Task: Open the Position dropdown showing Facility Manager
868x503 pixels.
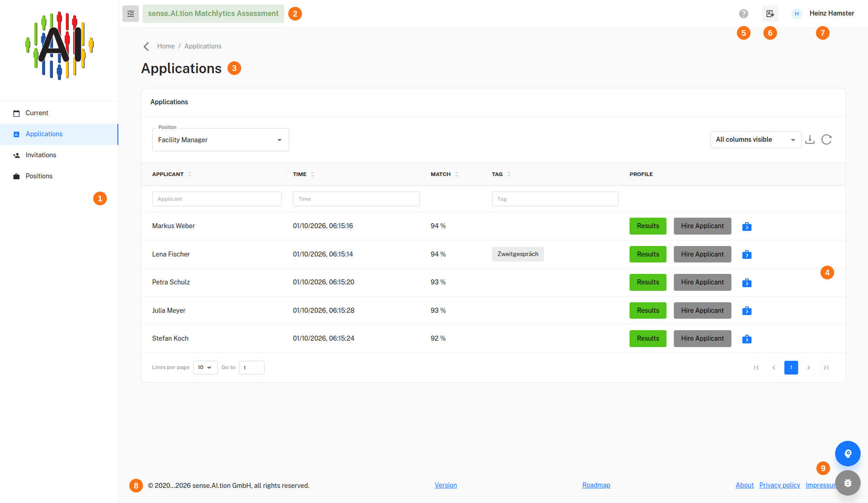Action: point(221,140)
